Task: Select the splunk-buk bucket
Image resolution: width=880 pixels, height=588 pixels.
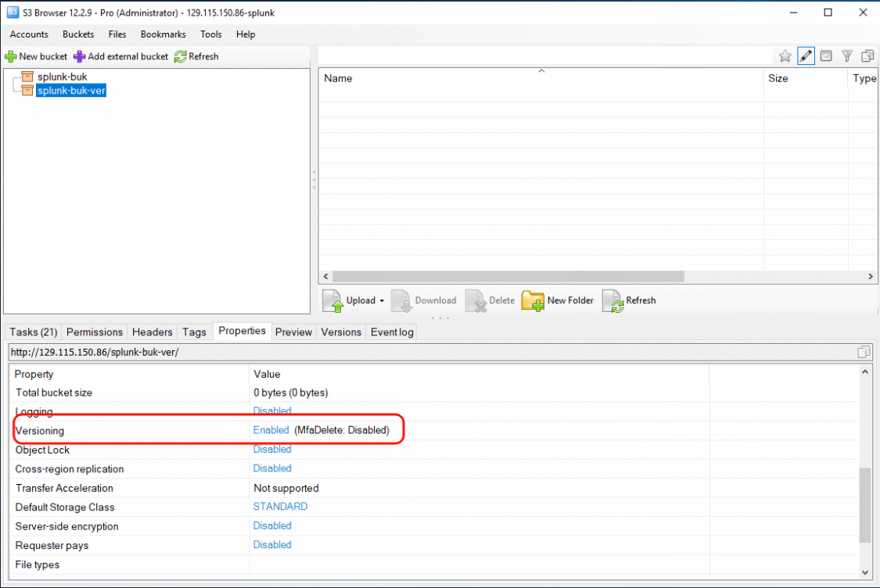Action: (x=62, y=77)
